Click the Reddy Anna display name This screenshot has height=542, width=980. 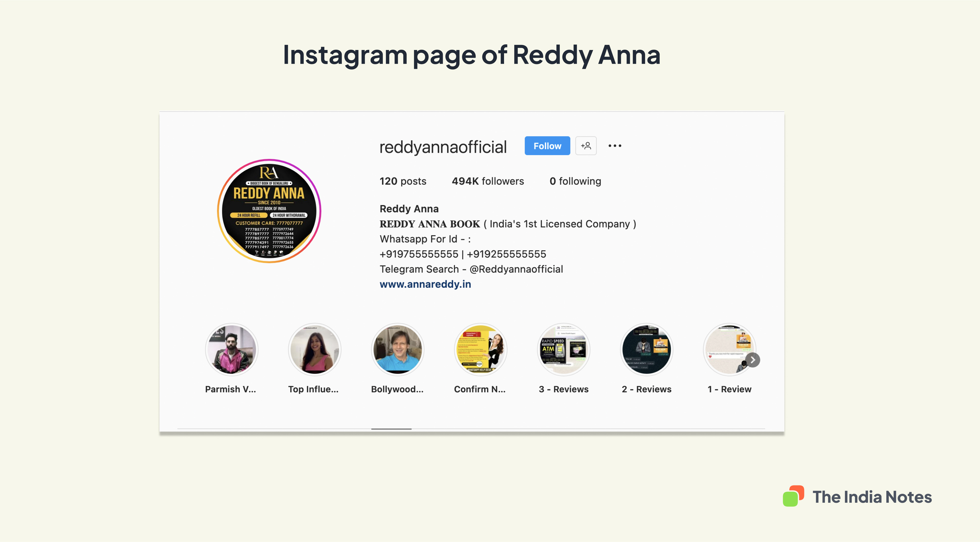click(409, 209)
